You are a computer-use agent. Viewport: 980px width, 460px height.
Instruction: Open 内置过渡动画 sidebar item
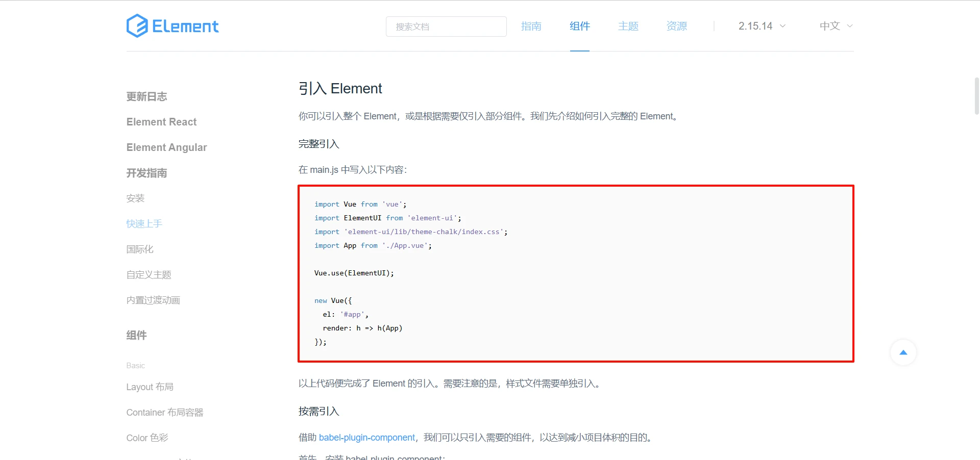click(x=153, y=300)
